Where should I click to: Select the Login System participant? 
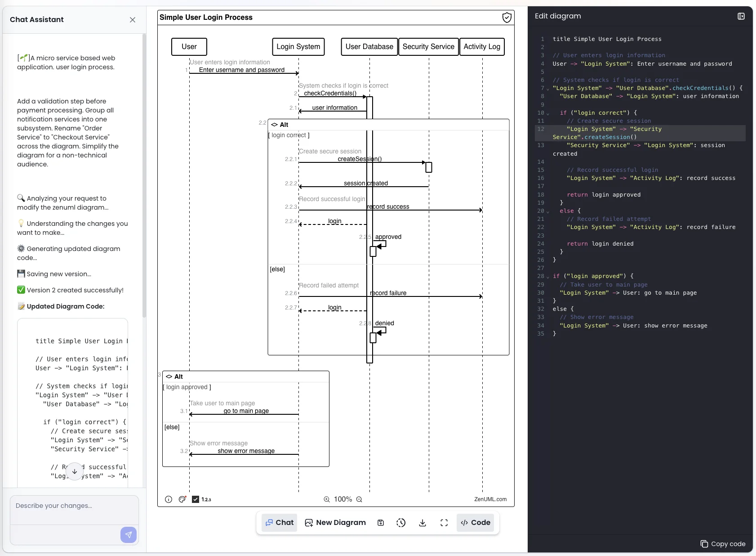[298, 47]
